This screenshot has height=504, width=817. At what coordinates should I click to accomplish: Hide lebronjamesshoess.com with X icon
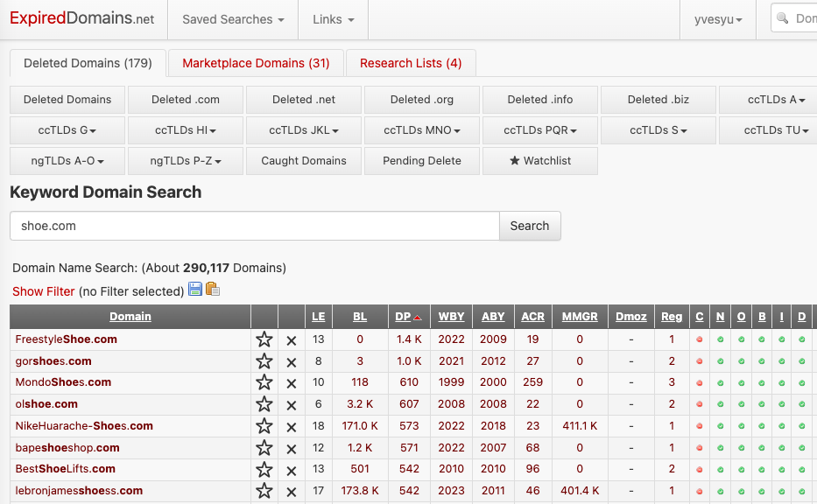point(292,492)
